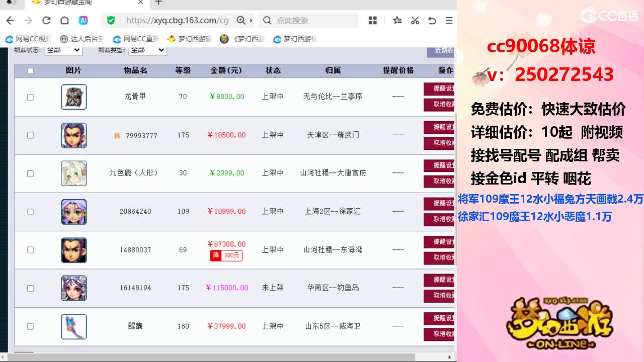Open the 《梦幻西游 bookmark with blue badge icon
This screenshot has width=644, height=362.
pyautogui.click(x=243, y=39)
